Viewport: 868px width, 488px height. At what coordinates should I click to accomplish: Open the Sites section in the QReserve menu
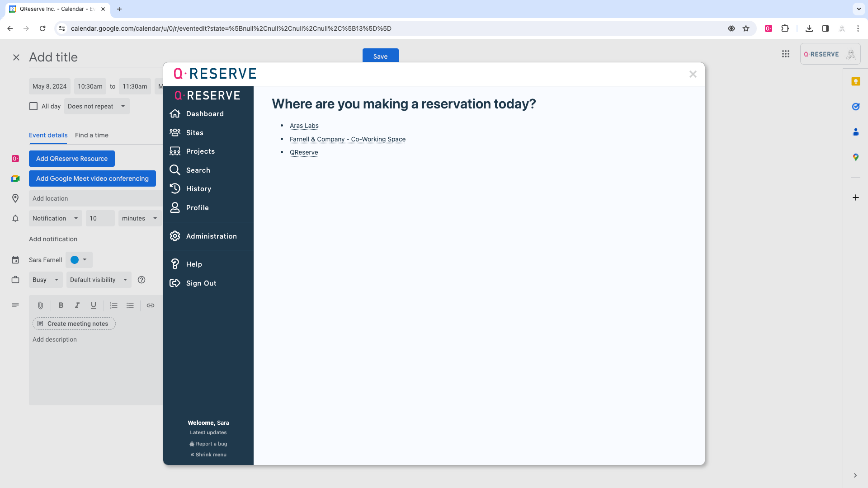pos(194,133)
